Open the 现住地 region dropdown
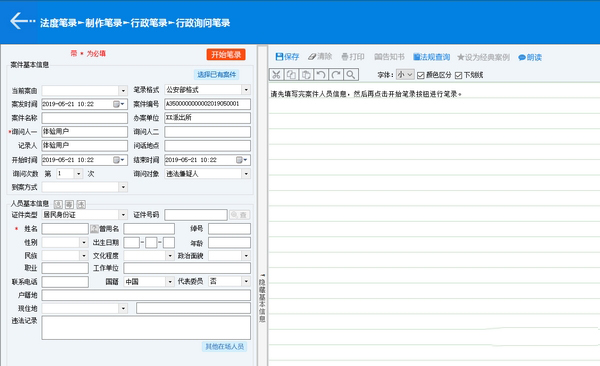 pos(123,308)
